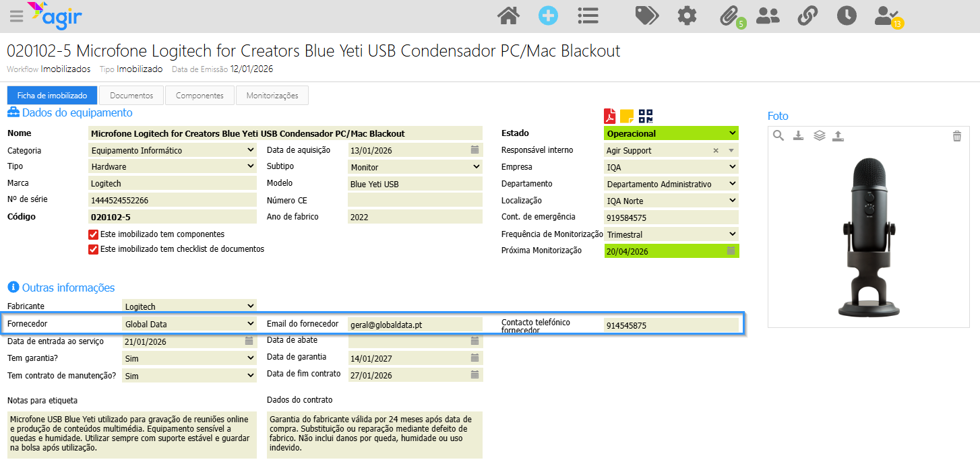Open the Subtipo dropdown showing Monitor

pyautogui.click(x=415, y=166)
